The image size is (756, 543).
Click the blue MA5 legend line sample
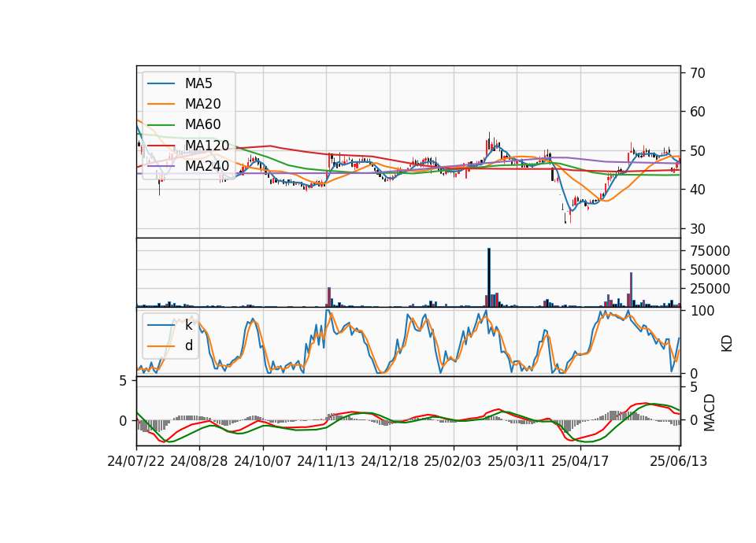pos(161,84)
